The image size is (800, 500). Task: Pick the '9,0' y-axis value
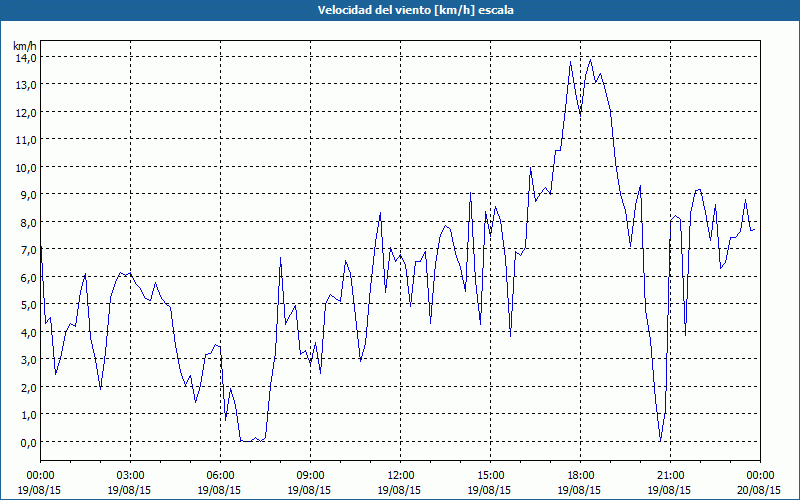click(x=29, y=196)
